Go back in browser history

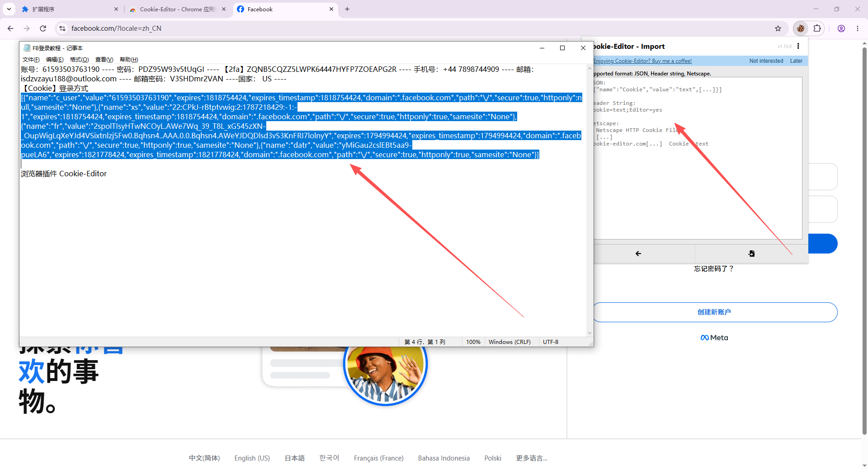point(10,28)
